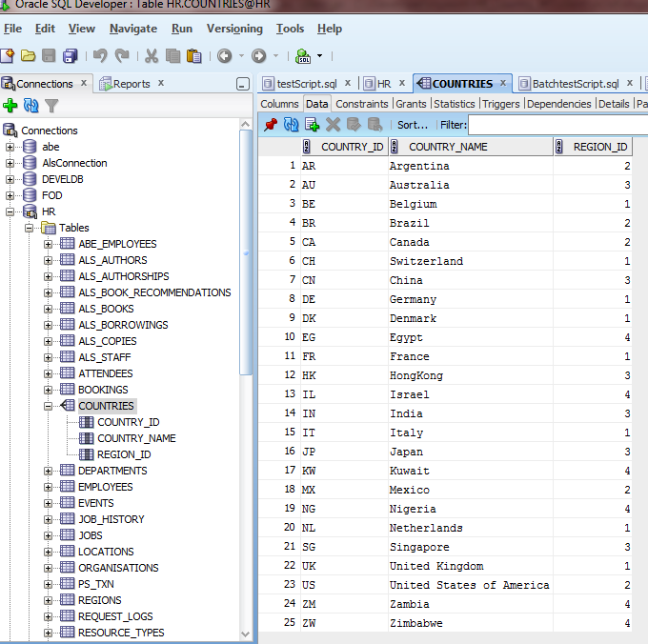Click the Open file folder icon
The width and height of the screenshot is (648, 644).
click(x=28, y=56)
